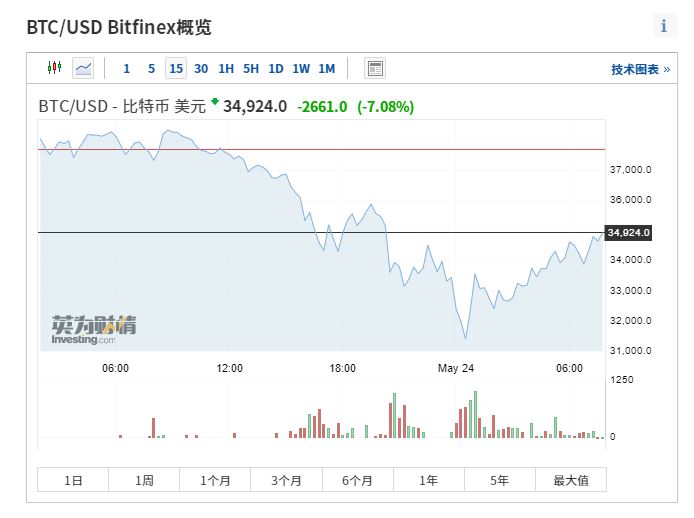
Task: Select the 1日 range tab
Action: (x=73, y=480)
